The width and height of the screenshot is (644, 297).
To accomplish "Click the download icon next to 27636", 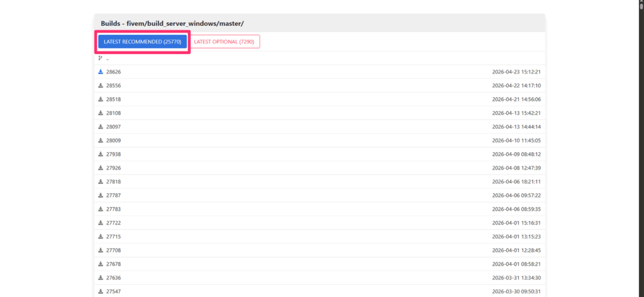I will pyautogui.click(x=101, y=278).
